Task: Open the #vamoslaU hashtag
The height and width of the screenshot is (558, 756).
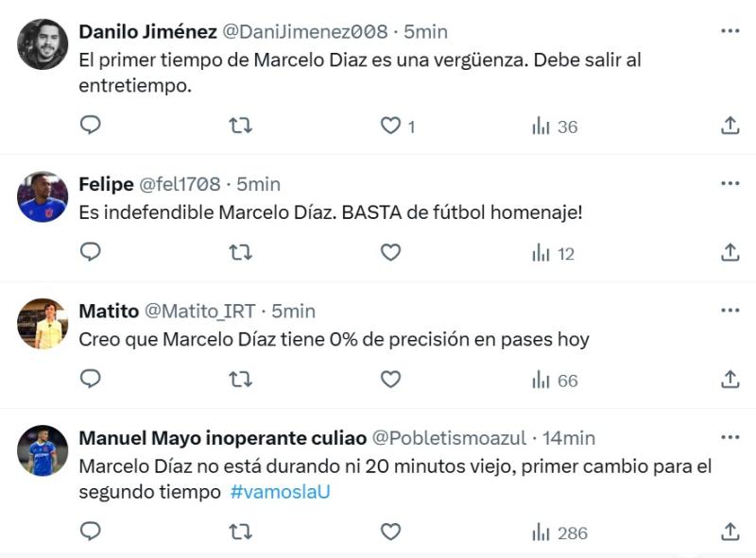Action: pos(278,491)
